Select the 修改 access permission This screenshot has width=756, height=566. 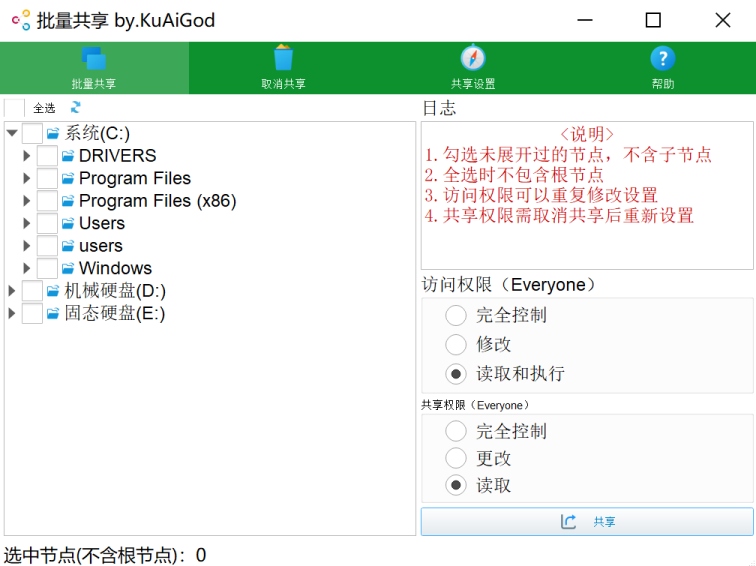[x=478, y=344]
